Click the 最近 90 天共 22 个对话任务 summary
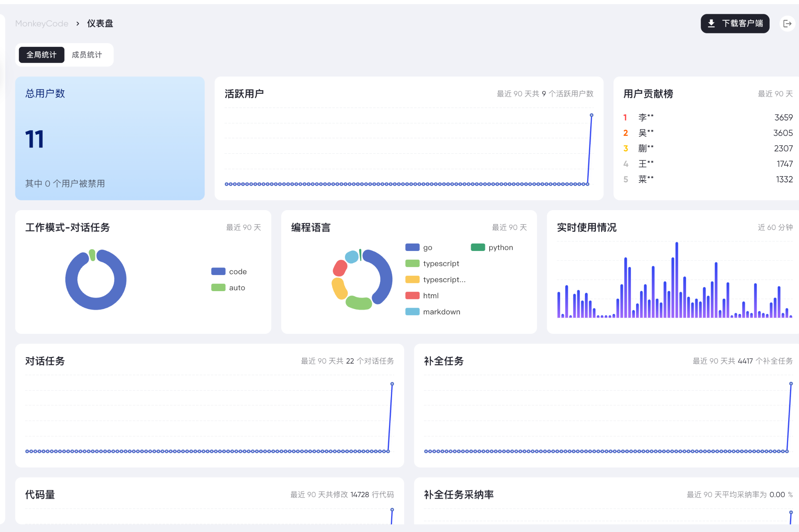This screenshot has width=799, height=532. pyautogui.click(x=347, y=361)
